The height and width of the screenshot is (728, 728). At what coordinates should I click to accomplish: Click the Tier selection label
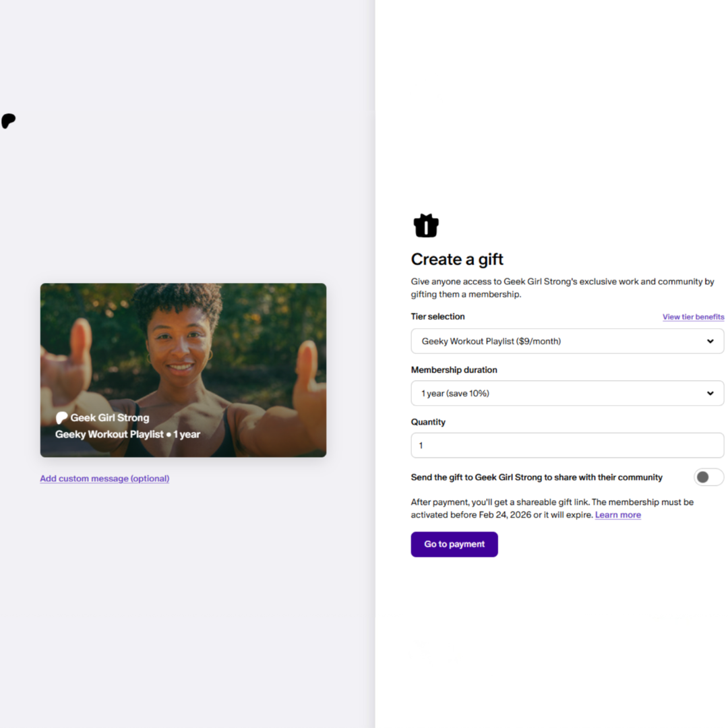click(438, 316)
